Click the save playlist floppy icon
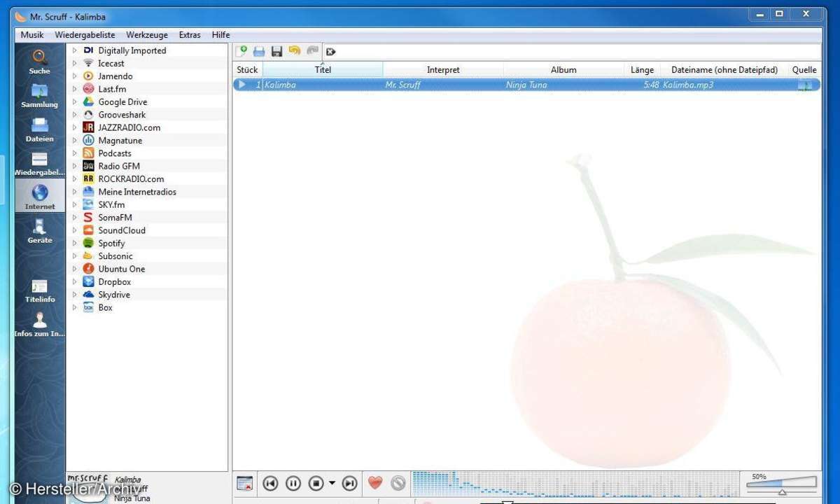This screenshot has width=840, height=504. 276,51
